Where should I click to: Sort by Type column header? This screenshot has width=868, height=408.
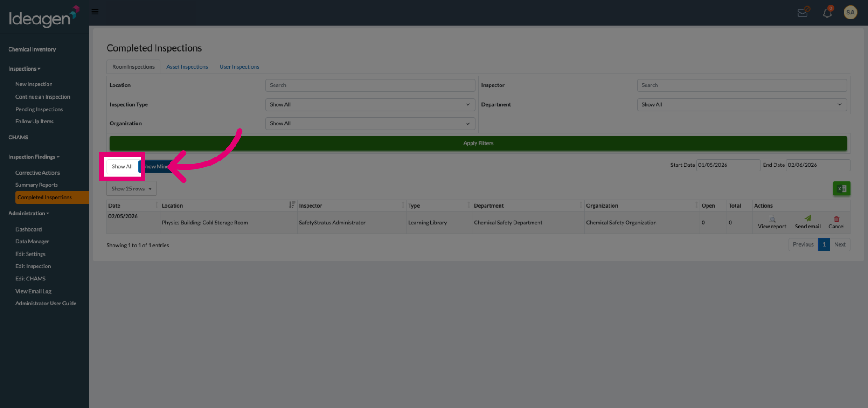coord(439,205)
